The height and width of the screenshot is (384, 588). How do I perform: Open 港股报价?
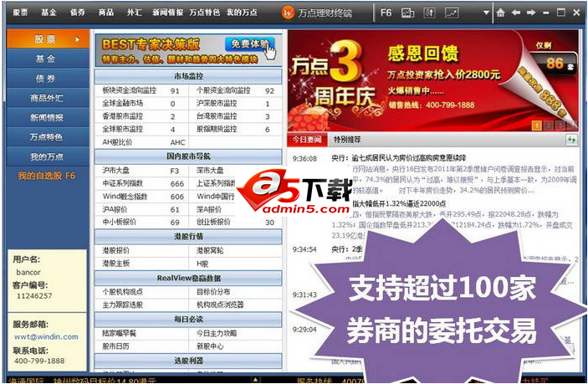coord(116,250)
